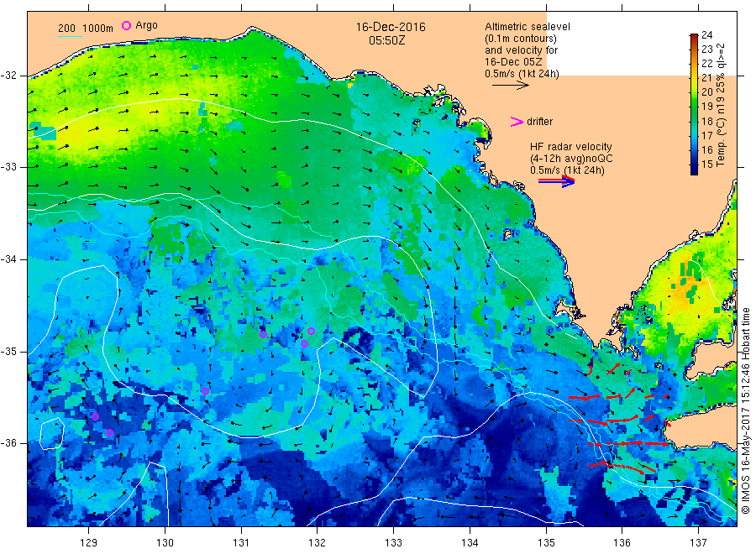Click the HF radar red-blue legend arrow
The height and width of the screenshot is (554, 756).
[556, 181]
